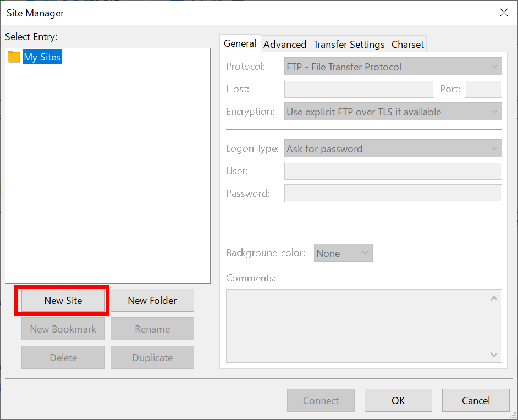
Task: Click the Comments scrollbar up arrow
Action: tap(494, 299)
